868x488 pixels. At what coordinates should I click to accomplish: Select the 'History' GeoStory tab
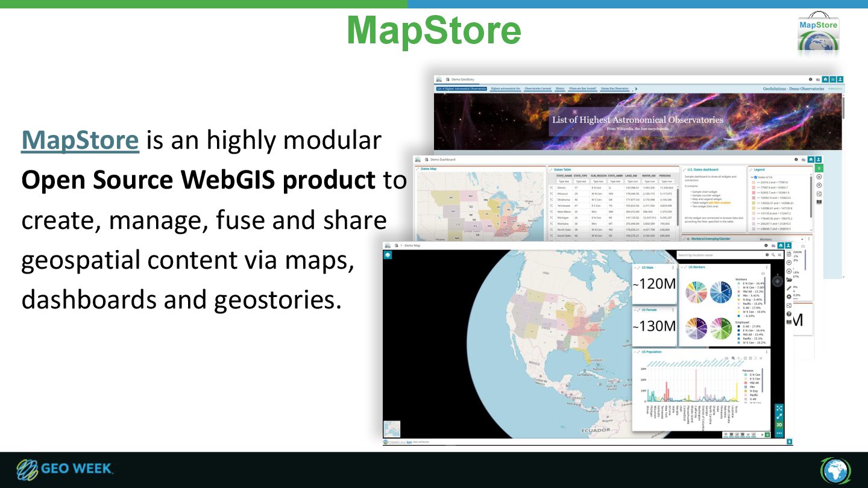pos(560,89)
